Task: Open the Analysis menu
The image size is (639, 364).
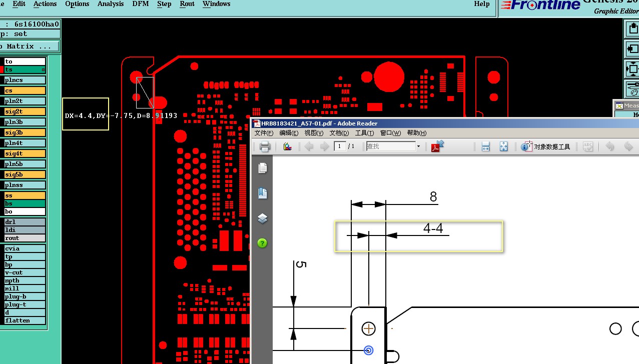Action: (111, 4)
